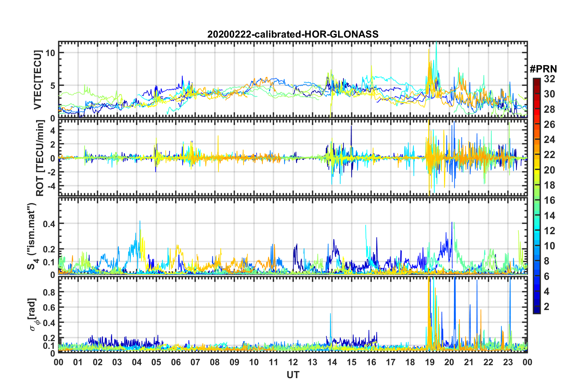Click the S4 axis label
This screenshot has width=586, height=392.
pyautogui.click(x=32, y=236)
